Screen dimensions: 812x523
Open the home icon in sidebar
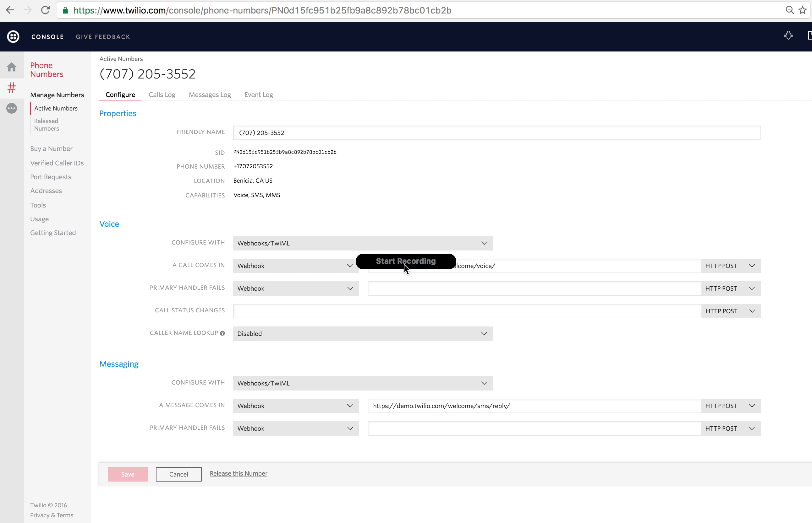click(x=12, y=67)
